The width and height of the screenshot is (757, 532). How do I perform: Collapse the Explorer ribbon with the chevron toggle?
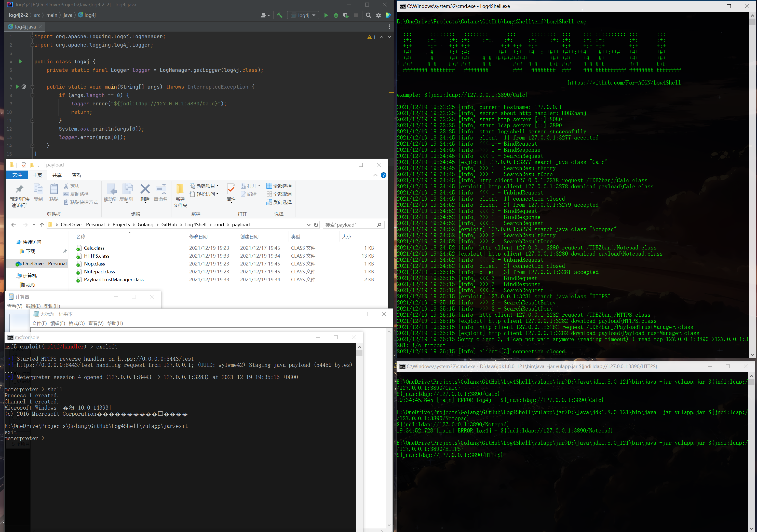tap(375, 175)
